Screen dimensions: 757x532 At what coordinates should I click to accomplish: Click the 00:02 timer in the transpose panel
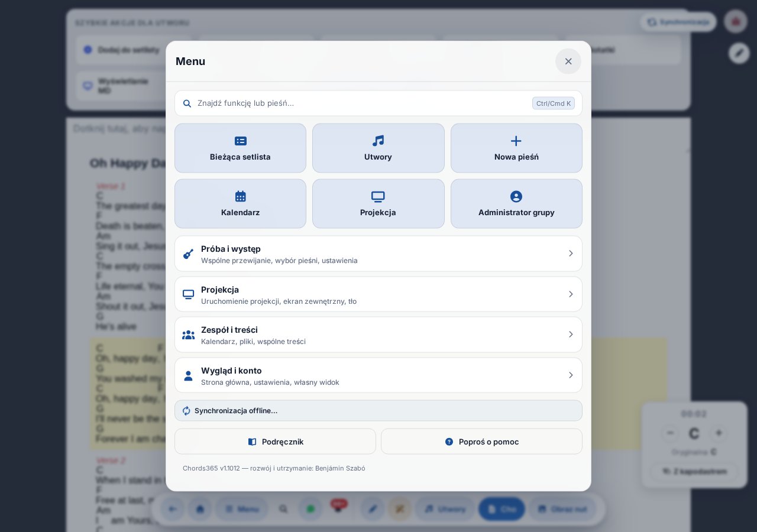tap(694, 414)
